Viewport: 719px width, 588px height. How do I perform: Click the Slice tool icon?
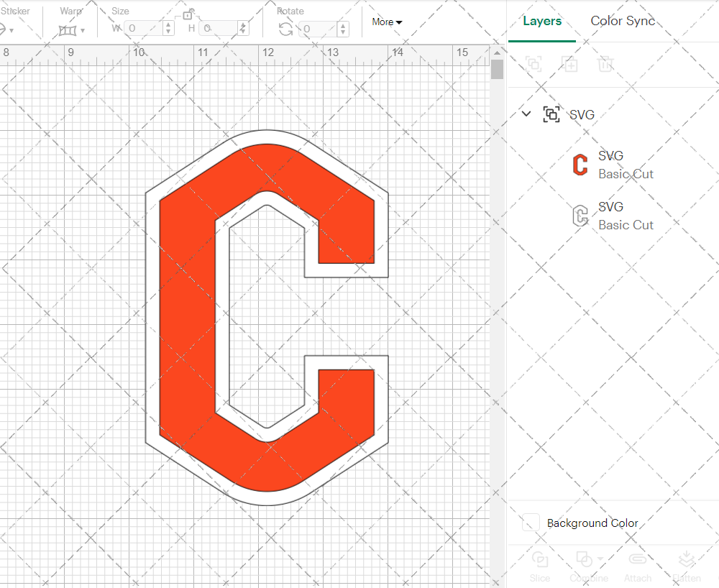pos(539,559)
